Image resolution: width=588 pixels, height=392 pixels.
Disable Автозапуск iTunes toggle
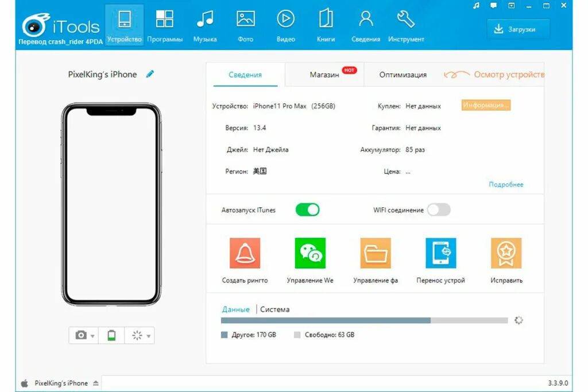308,209
